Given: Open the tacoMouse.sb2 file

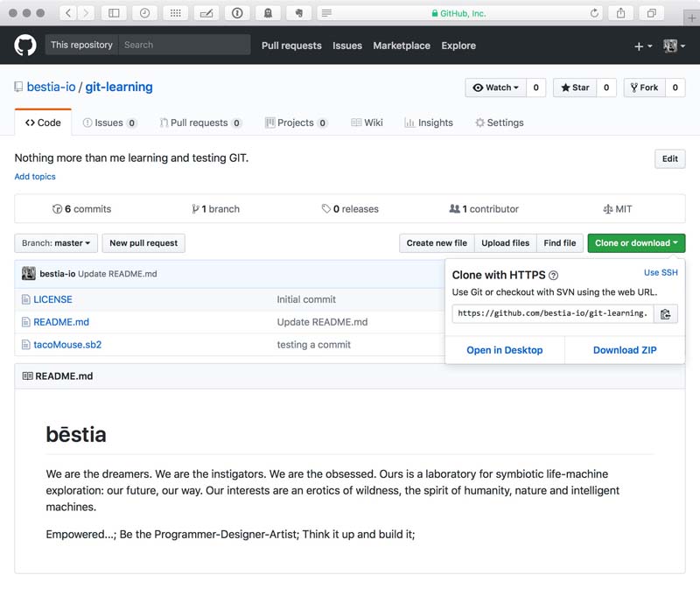Looking at the screenshot, I should [67, 345].
